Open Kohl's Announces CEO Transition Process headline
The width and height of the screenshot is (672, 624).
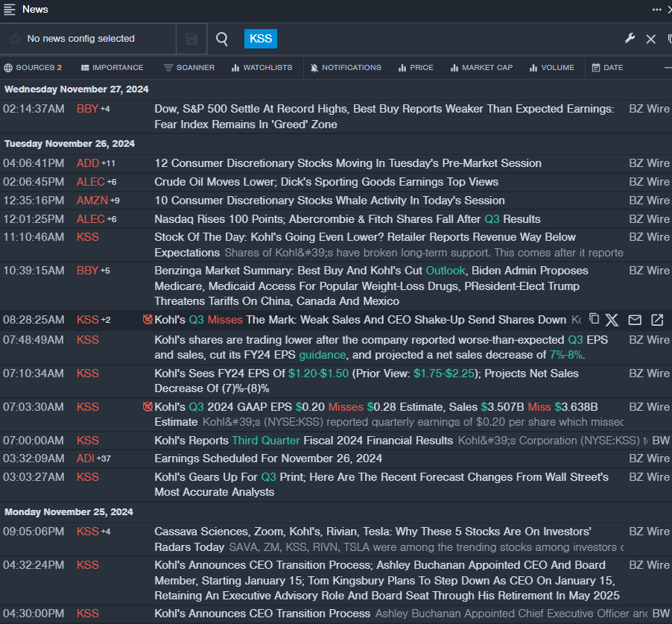point(262,614)
